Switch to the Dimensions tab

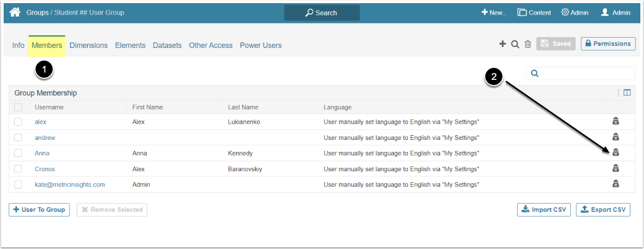(88, 45)
